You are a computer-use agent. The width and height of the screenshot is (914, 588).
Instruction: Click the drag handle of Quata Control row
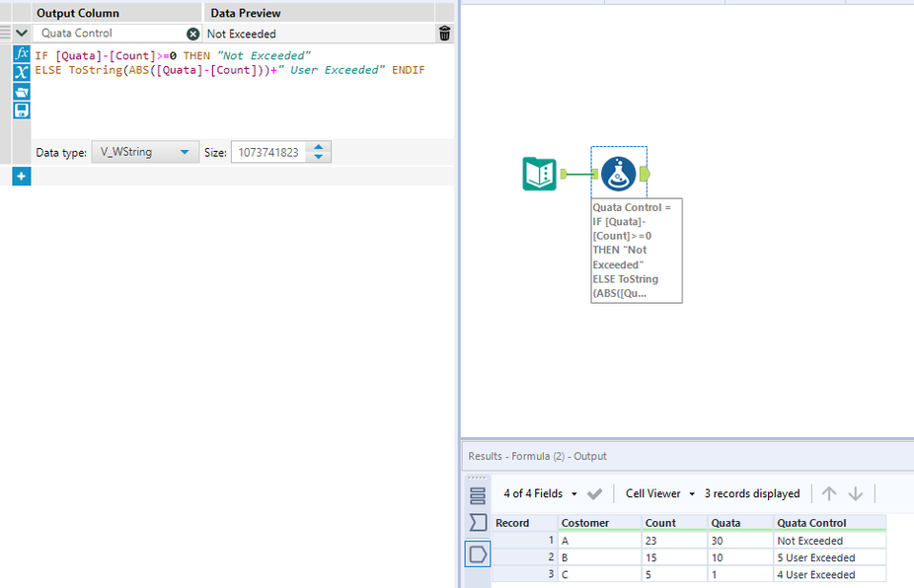[x=5, y=34]
